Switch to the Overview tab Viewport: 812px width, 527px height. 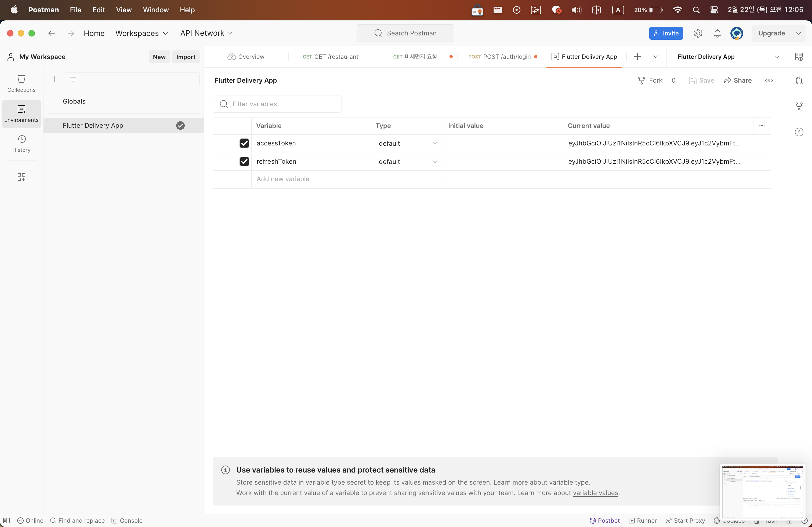click(x=246, y=57)
